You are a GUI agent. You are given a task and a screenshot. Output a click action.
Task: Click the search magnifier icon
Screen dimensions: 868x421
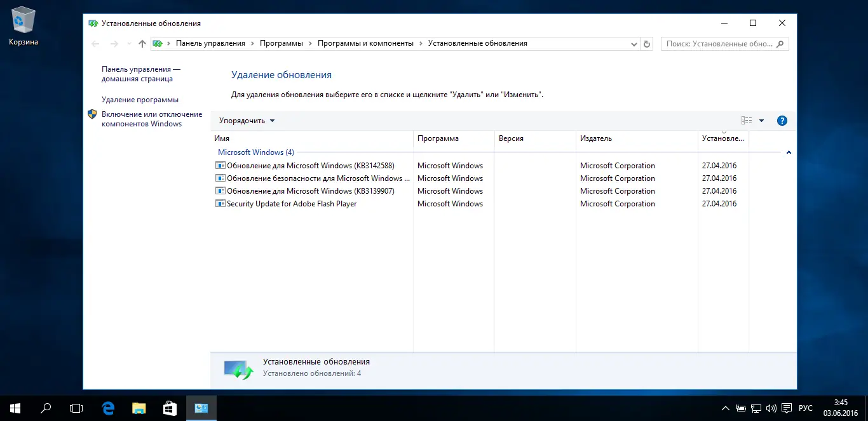coord(781,44)
